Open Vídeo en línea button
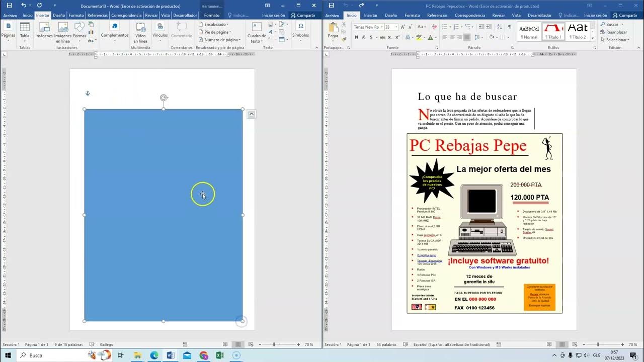The width and height of the screenshot is (644, 362). [140, 33]
